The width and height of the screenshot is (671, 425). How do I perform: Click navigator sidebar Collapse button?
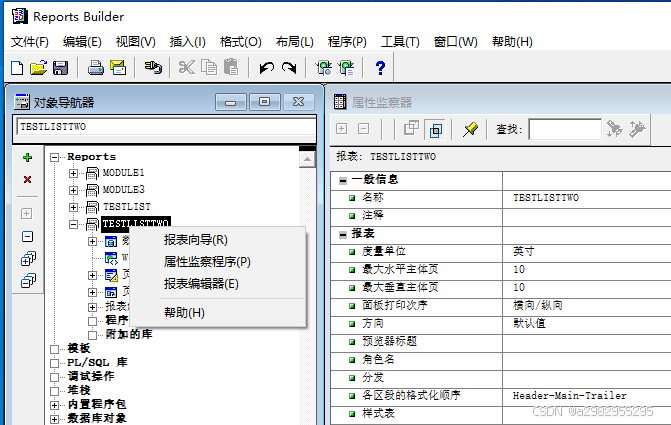[27, 236]
